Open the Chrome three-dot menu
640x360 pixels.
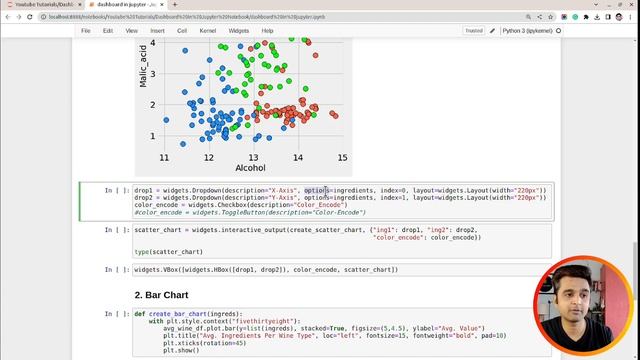(x=631, y=17)
